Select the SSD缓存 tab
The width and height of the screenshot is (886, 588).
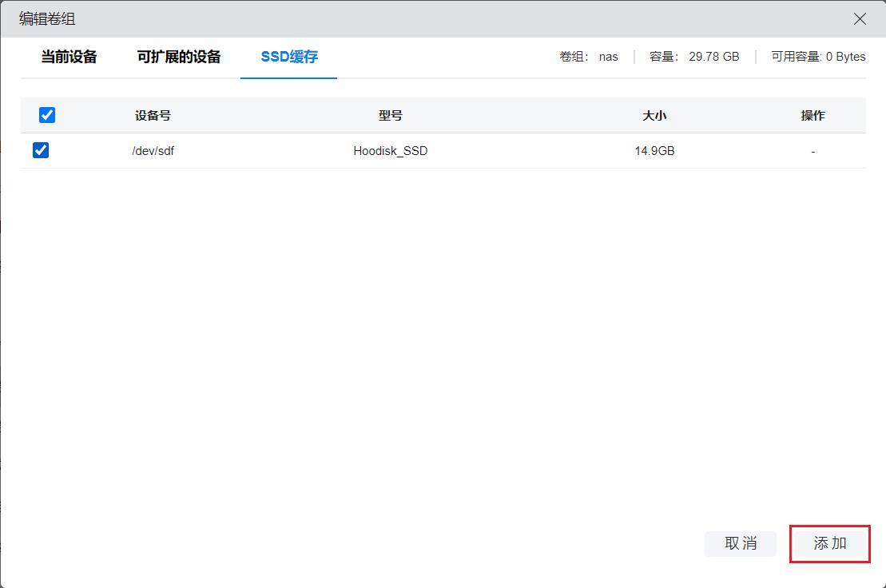289,57
